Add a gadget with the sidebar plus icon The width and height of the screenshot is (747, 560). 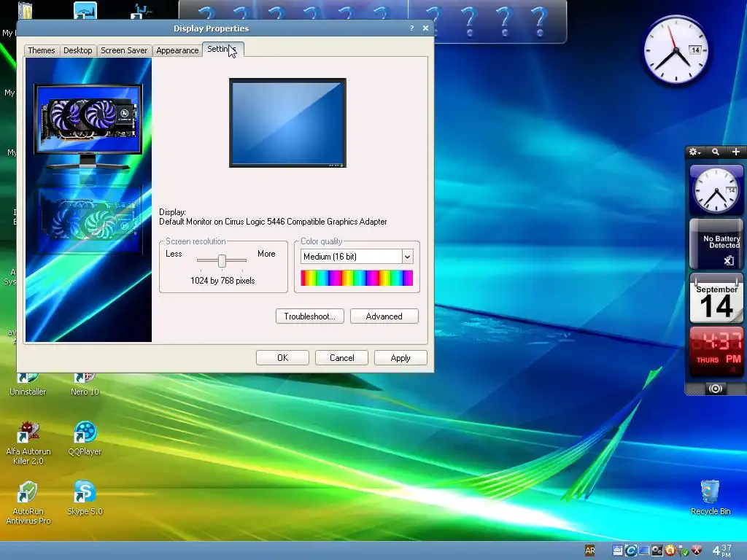click(735, 152)
